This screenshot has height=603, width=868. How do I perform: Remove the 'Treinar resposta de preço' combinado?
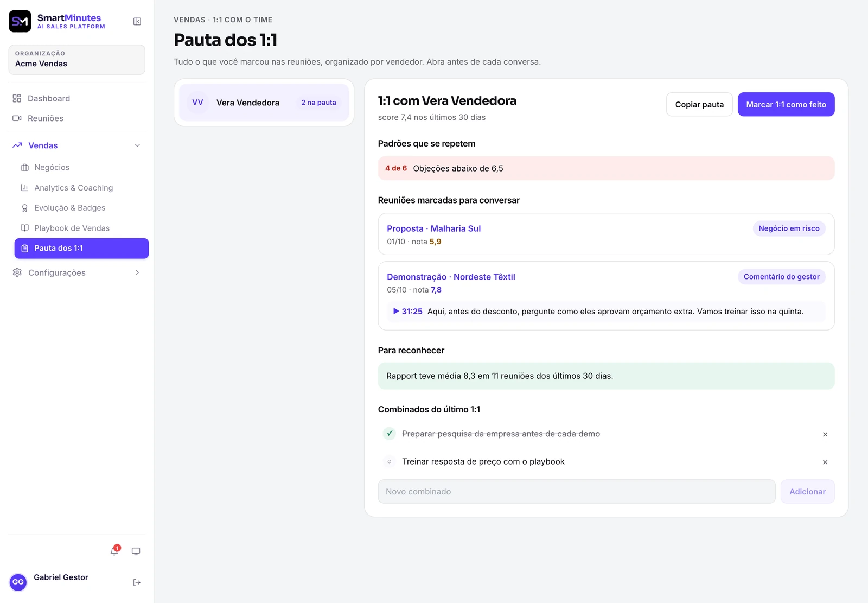pyautogui.click(x=825, y=462)
